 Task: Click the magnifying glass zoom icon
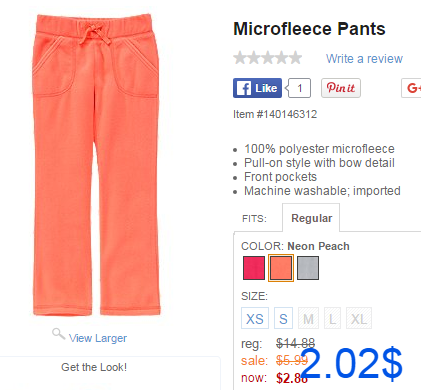tap(58, 334)
